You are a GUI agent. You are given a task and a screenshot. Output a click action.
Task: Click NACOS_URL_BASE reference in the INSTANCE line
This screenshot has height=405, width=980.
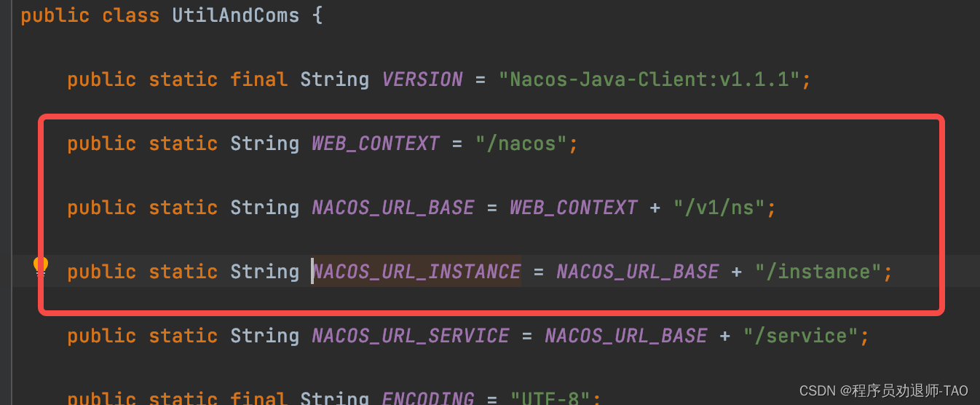click(x=638, y=272)
